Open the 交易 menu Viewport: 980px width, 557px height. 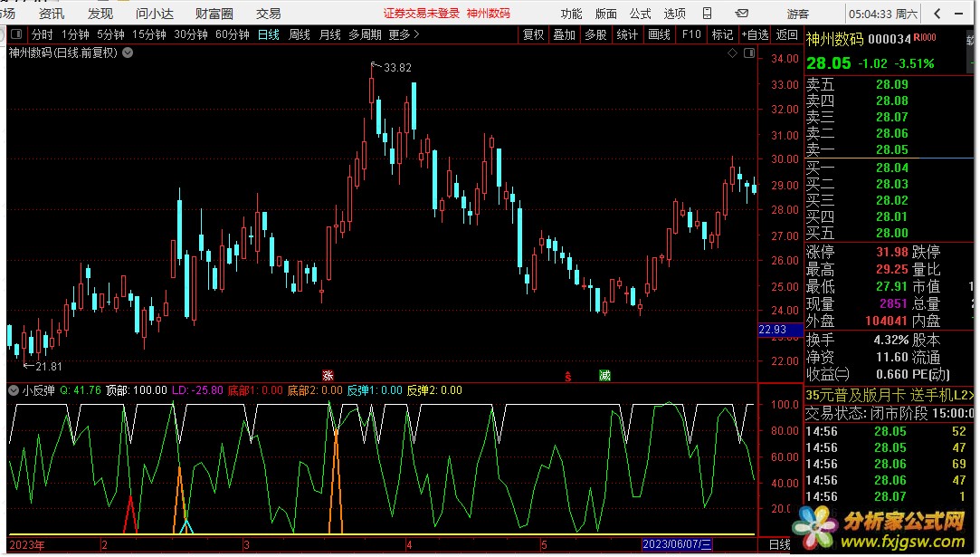click(x=268, y=14)
